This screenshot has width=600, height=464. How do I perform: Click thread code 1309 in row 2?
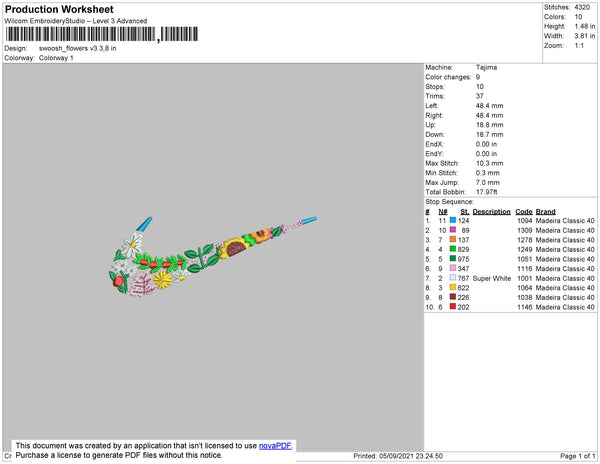(x=525, y=230)
